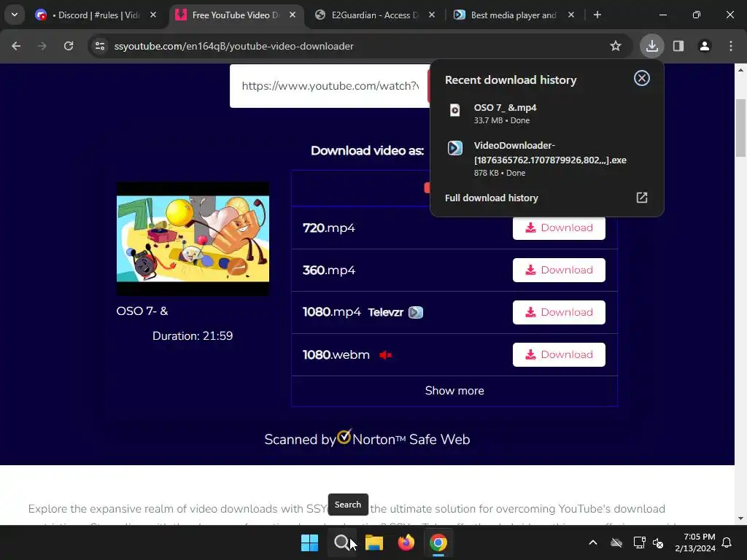747x560 pixels.
Task: Open the Chrome profile menu
Action: click(705, 46)
